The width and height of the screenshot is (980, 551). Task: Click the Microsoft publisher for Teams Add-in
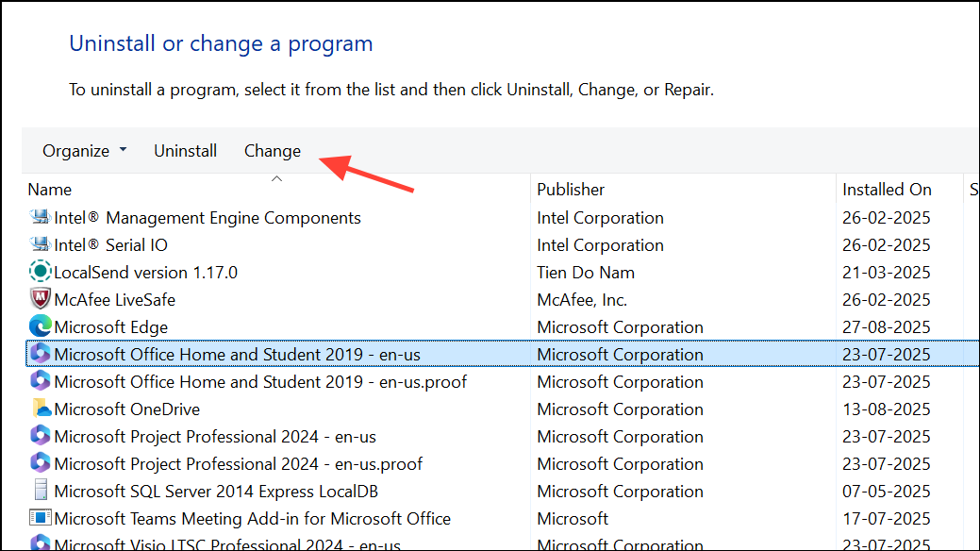[x=573, y=519]
